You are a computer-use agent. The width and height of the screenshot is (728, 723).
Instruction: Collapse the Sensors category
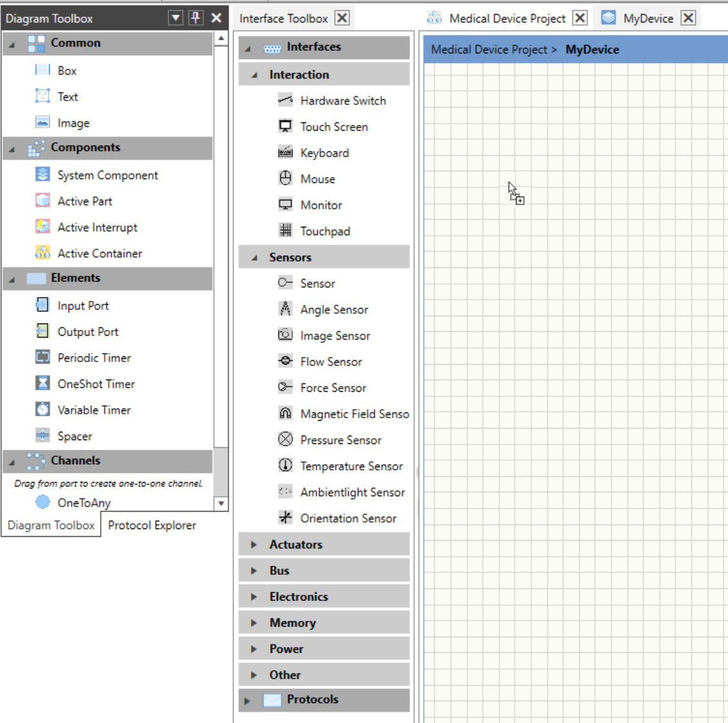[254, 258]
